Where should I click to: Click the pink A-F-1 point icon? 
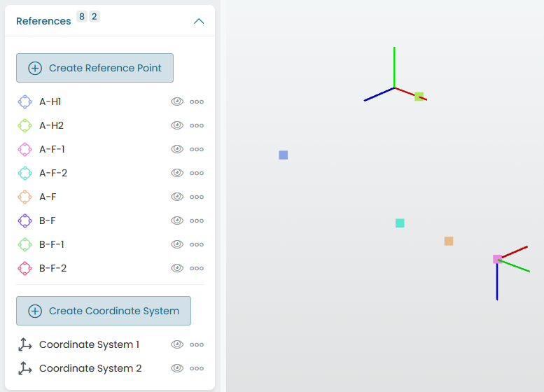pos(25,150)
